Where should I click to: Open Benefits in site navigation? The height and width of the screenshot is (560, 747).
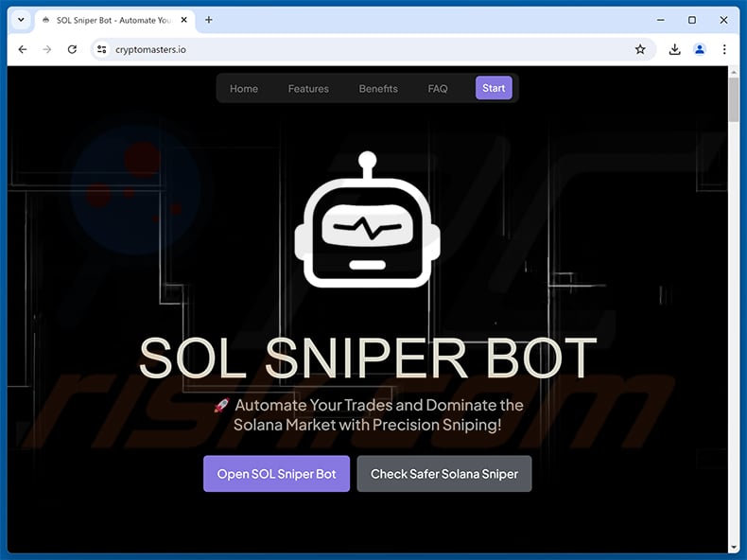click(378, 89)
